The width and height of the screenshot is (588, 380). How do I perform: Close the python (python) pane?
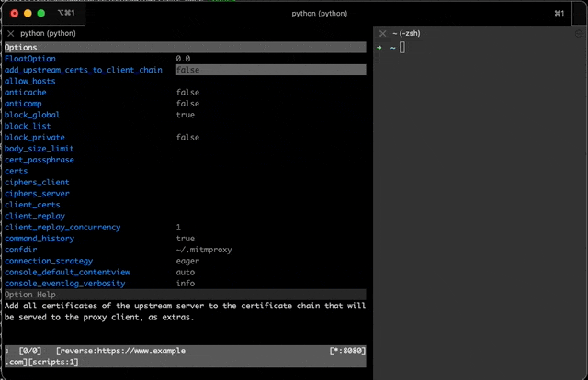10,34
